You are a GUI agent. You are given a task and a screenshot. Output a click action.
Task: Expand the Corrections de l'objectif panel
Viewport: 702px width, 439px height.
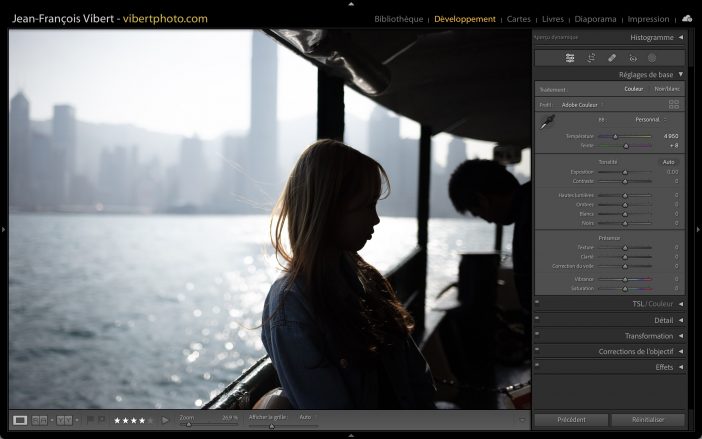pos(680,352)
